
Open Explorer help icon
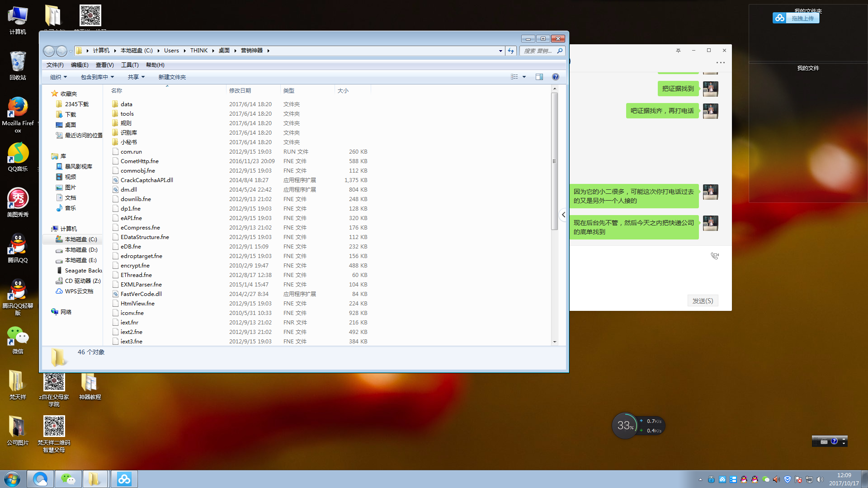(x=556, y=77)
